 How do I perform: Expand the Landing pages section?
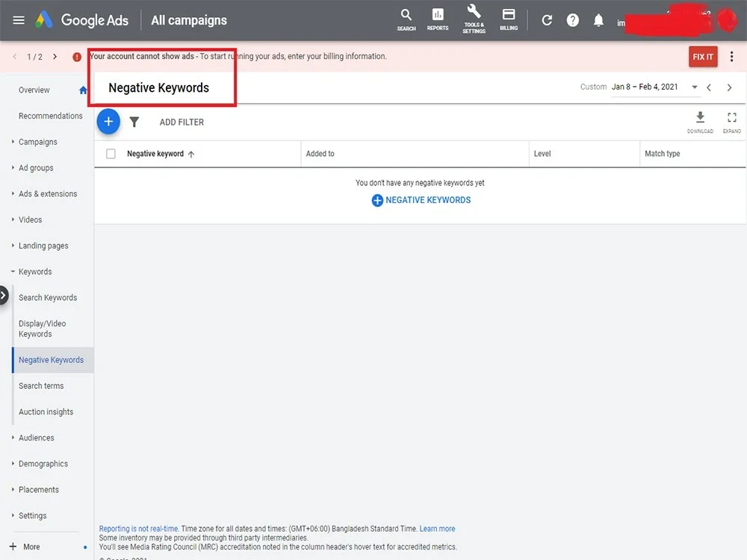(13, 245)
